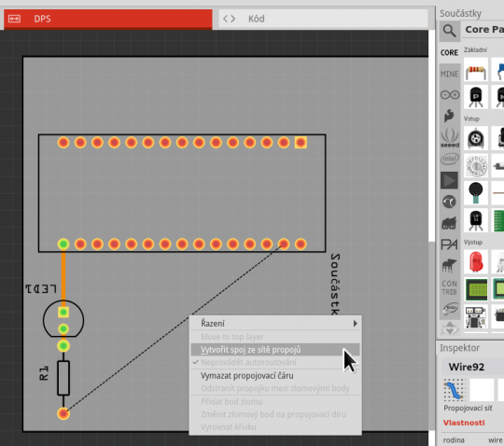This screenshot has width=504, height=446.
Task: Click the dashed ratsnest line on the board
Action: (174, 330)
